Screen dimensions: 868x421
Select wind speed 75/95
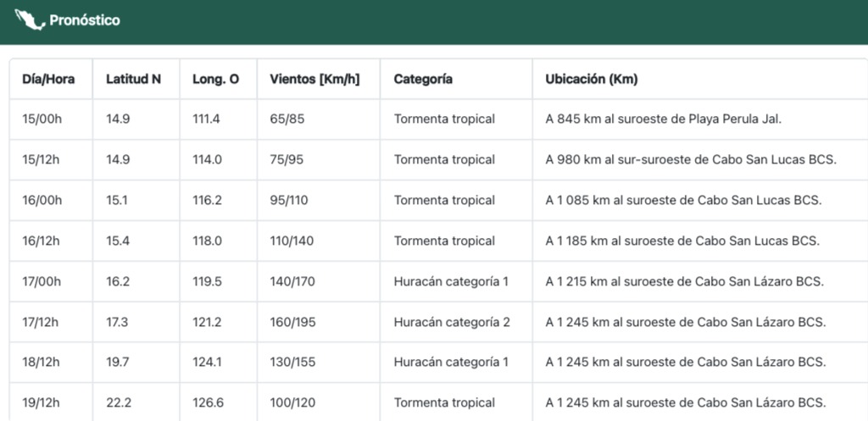pos(287,159)
